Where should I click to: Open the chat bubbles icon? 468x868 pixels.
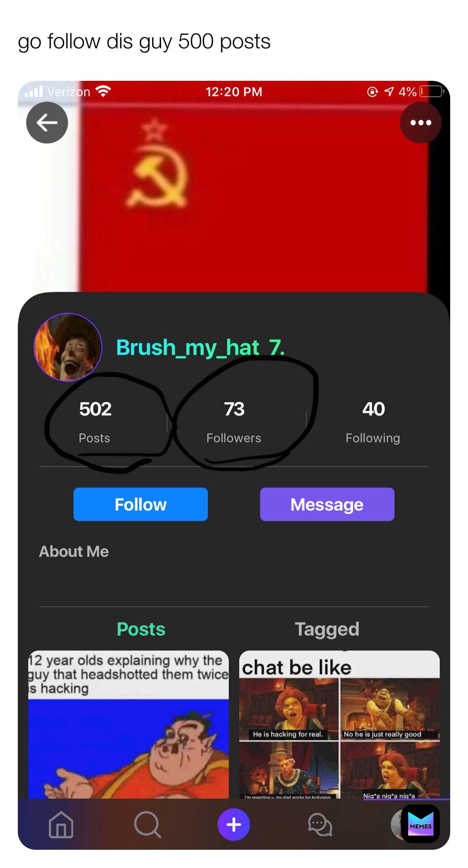coord(320,824)
